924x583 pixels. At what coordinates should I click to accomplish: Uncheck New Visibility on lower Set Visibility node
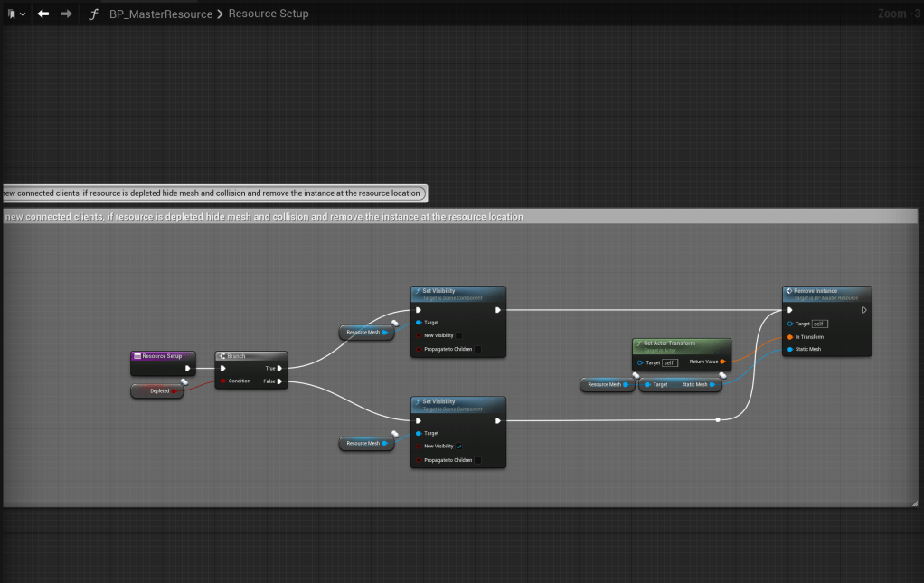click(x=458, y=447)
